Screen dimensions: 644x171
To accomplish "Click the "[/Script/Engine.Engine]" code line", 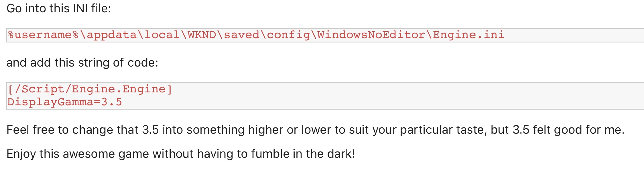I will (90, 89).
